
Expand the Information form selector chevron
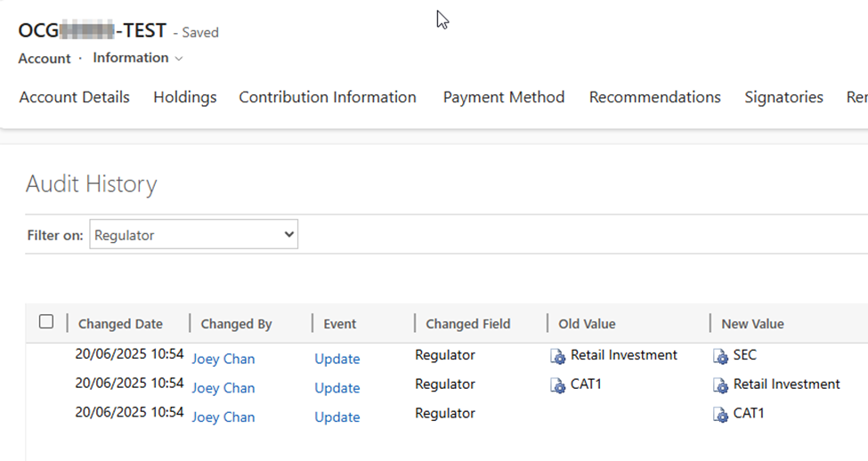179,59
